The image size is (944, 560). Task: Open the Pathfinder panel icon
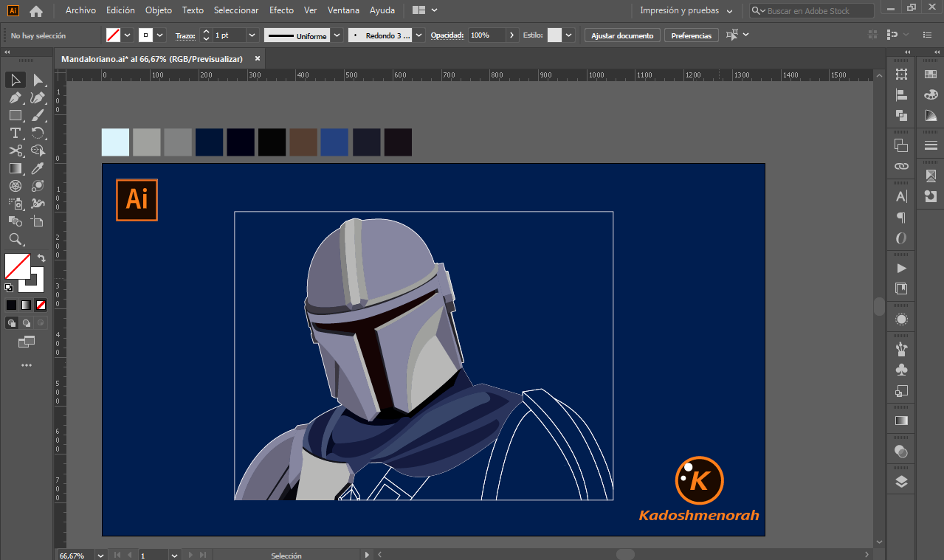click(x=901, y=115)
